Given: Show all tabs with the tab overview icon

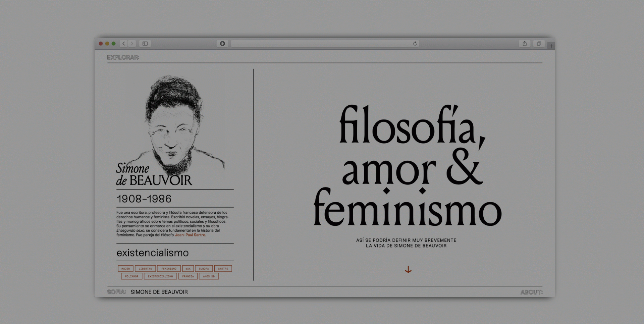Looking at the screenshot, I should click(539, 44).
